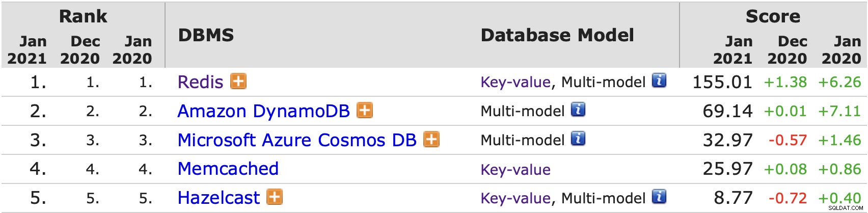Image resolution: width=868 pixels, height=213 pixels.
Task: Click the Database Model column header
Action: click(557, 35)
